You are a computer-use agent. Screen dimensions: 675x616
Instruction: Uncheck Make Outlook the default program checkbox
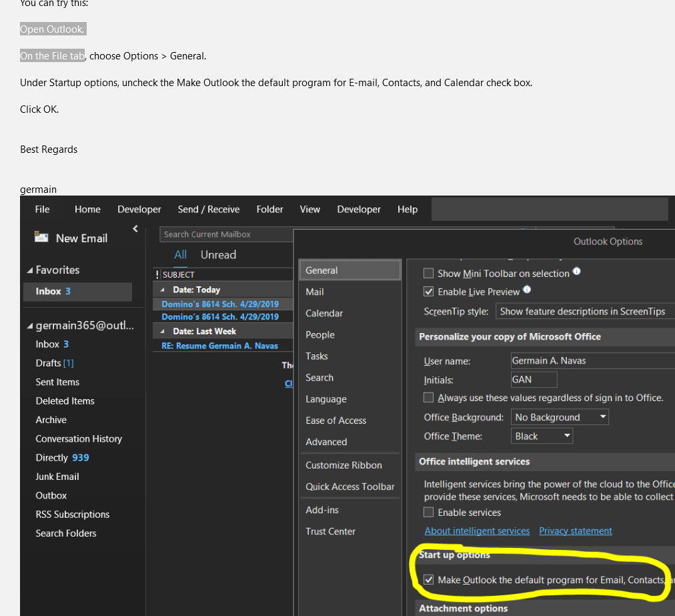pos(428,580)
